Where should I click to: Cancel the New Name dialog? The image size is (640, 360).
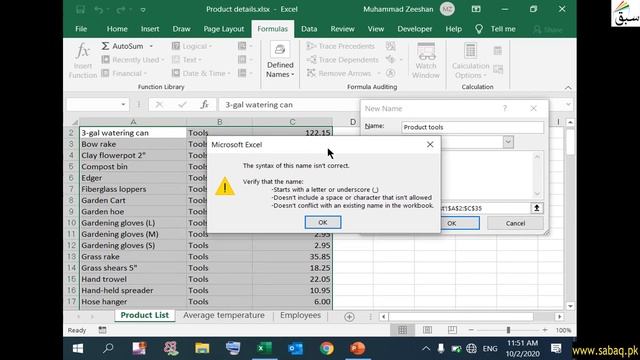click(x=515, y=223)
